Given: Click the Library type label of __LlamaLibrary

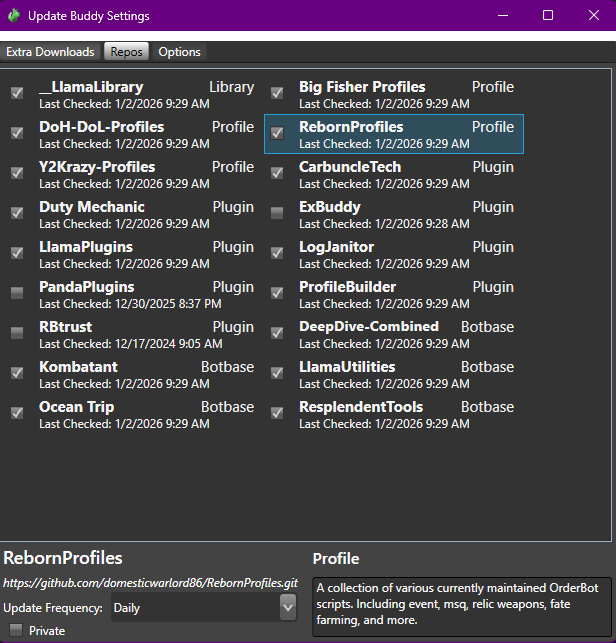Looking at the screenshot, I should [231, 87].
